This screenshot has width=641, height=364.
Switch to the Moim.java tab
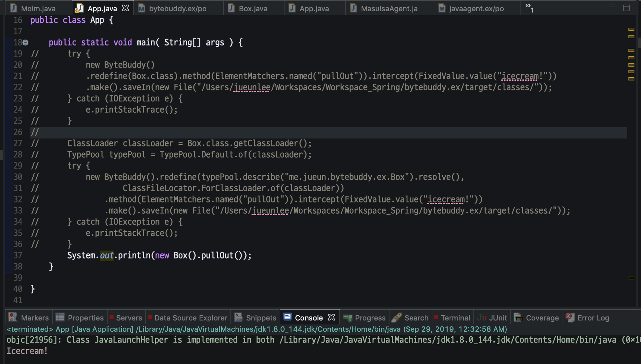[38, 9]
